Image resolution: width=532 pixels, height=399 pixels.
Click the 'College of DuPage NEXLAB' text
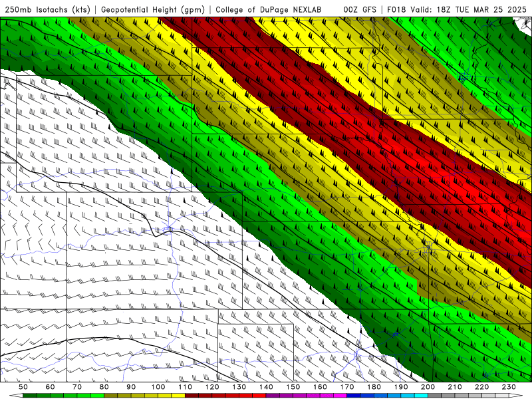pyautogui.click(x=268, y=10)
